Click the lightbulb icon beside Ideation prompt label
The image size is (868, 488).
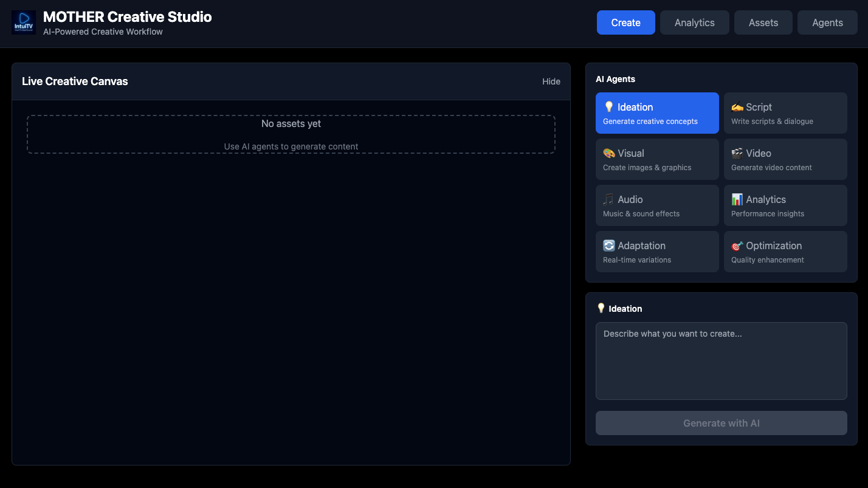[x=601, y=308]
